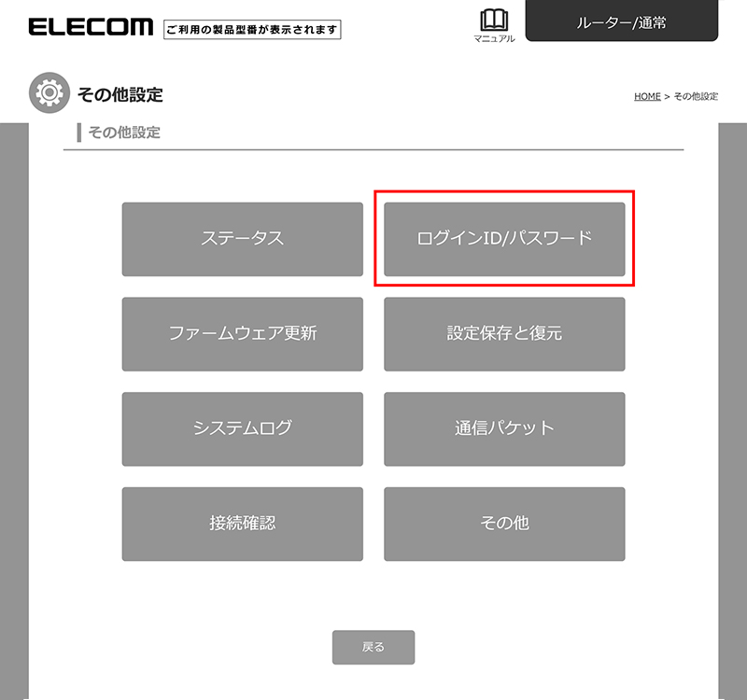
Task: Follow the HOME breadcrumb link
Action: (647, 97)
